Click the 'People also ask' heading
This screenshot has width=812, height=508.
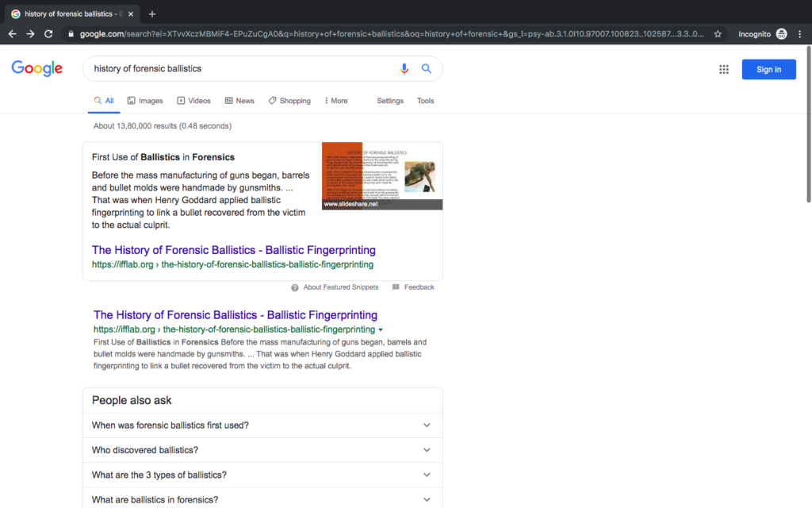pos(132,400)
